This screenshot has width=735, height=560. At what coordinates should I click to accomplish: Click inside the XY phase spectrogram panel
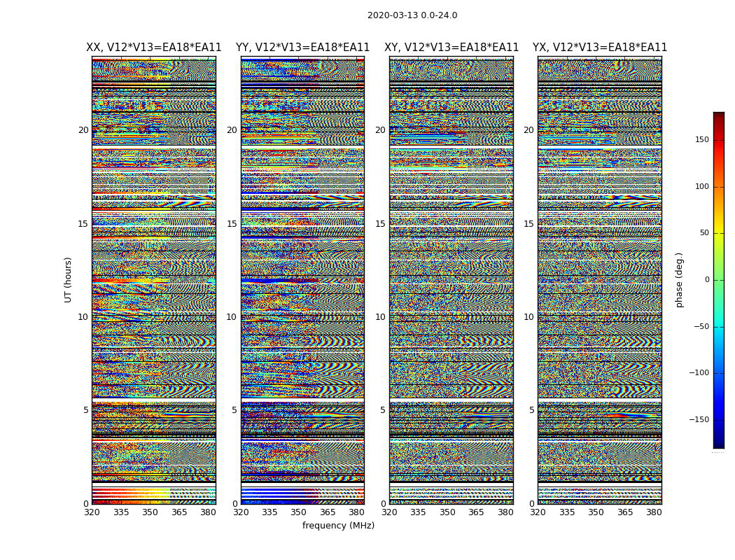click(x=451, y=280)
